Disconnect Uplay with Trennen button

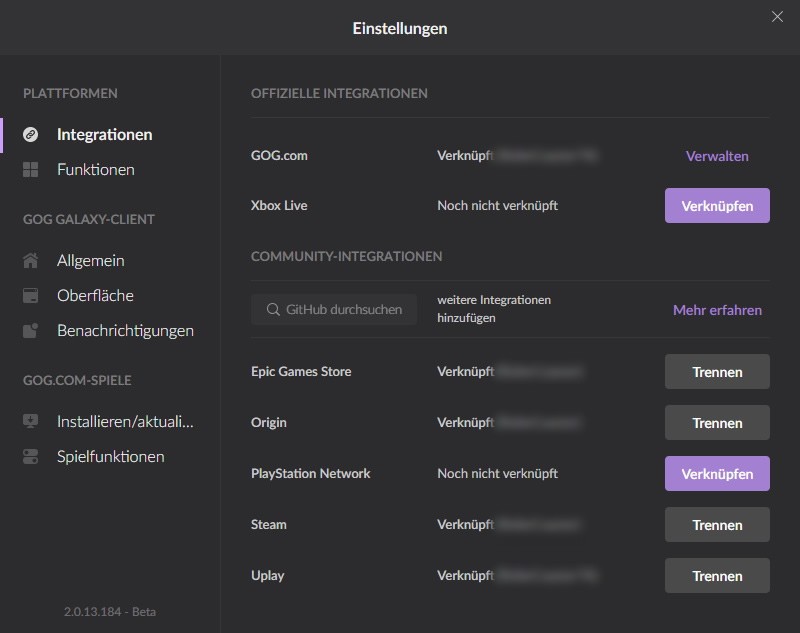(x=717, y=576)
